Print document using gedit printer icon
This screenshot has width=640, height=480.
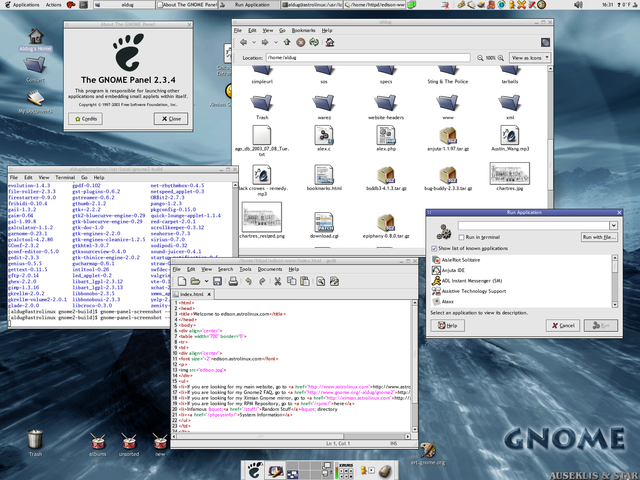click(233, 281)
